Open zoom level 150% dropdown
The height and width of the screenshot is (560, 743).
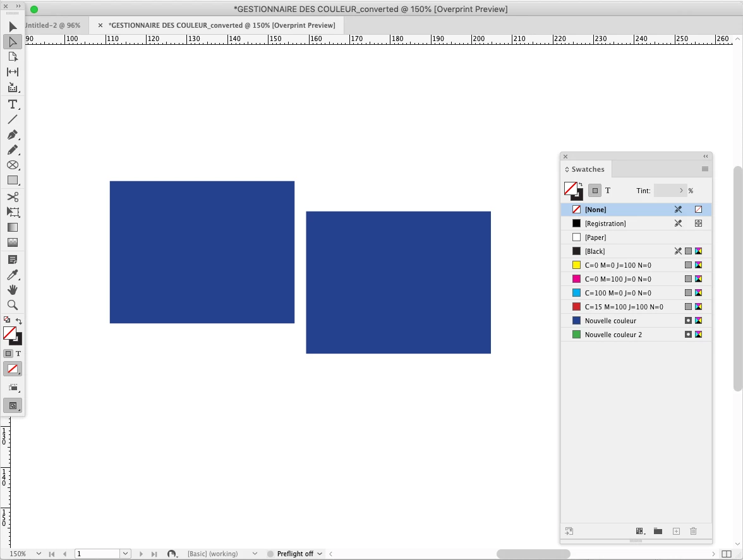pyautogui.click(x=39, y=554)
